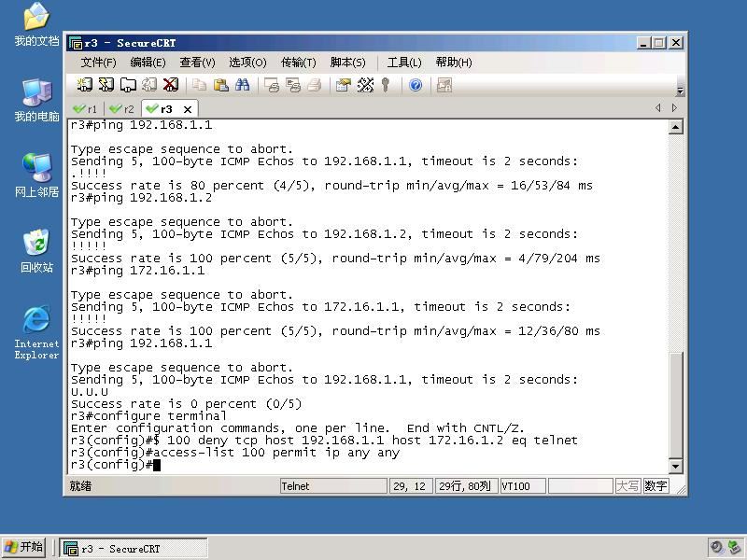Screen dimensions: 747x560
Task: Click the Public Key Assistant key icon
Action: point(386,85)
